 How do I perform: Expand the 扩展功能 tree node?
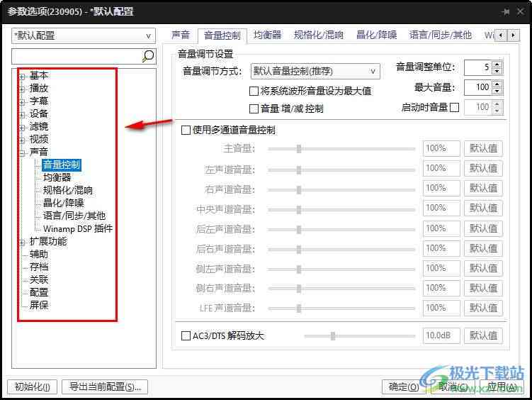coord(23,243)
